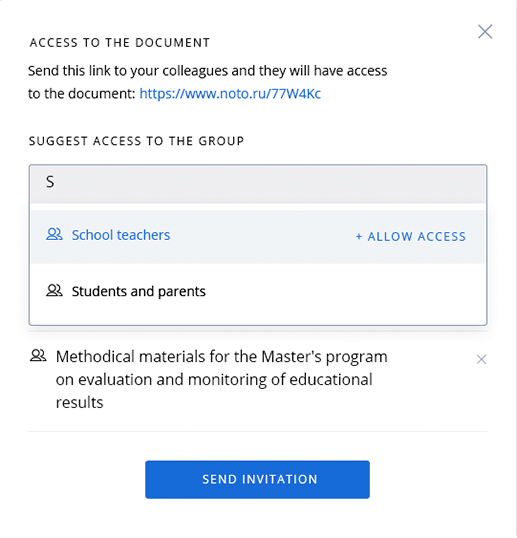
Task: Allow access for School teachers
Action: pyautogui.click(x=411, y=236)
